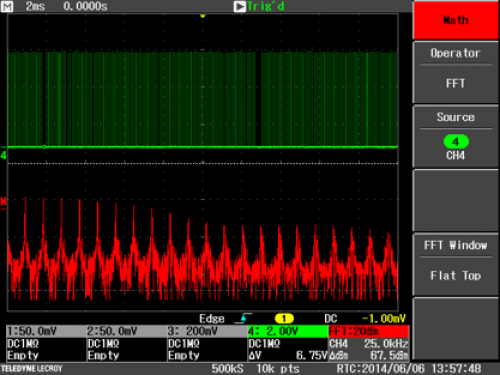Click the empty softkey below Source
Image resolution: width=500 pixels, height=375 pixels.
coord(456,200)
